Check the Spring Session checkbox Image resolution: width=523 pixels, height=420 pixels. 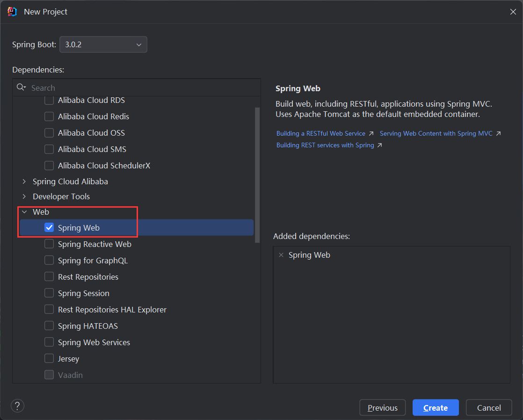[x=49, y=293]
